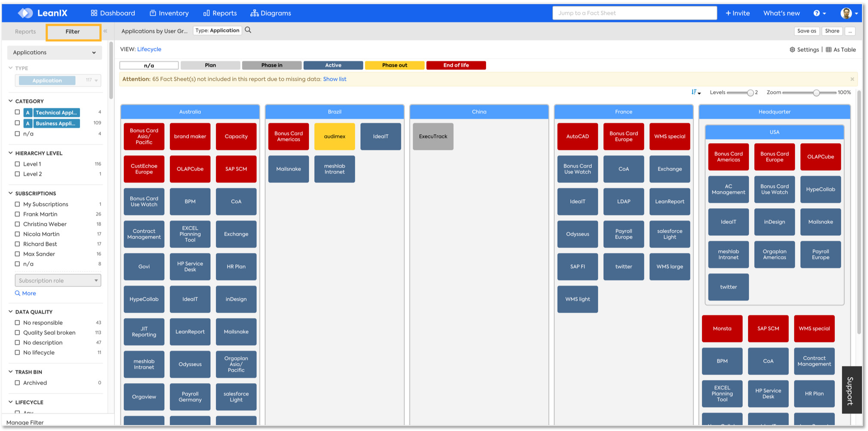Check the My Subscriptions checkbox

point(17,204)
